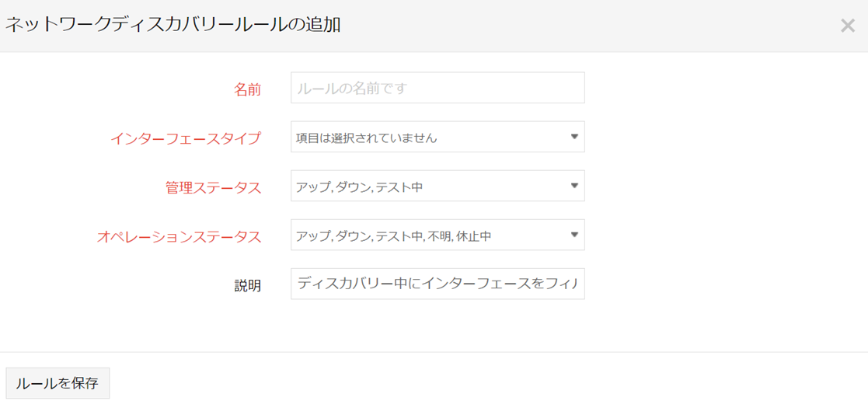Click the ネットワークディスカバリールールの追加 dialog title
Viewport: 868px width, 408px height.
173,25
